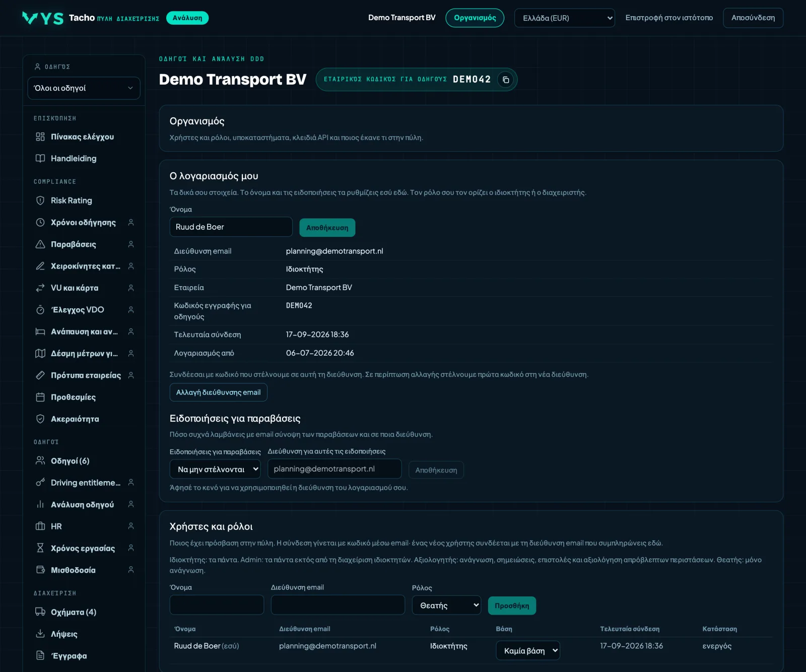The image size is (806, 672).
Task: Open Πίνακας ελέγχου dashboard icon
Action: tap(40, 137)
